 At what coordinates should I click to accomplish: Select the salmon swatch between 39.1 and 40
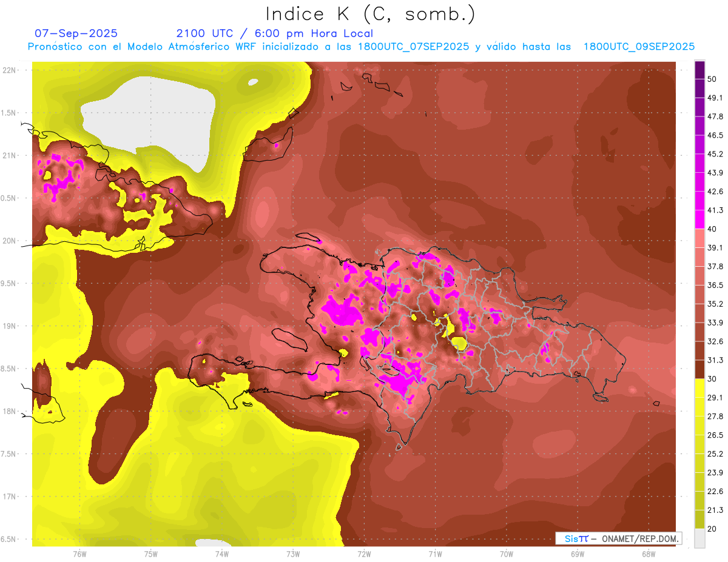(699, 238)
